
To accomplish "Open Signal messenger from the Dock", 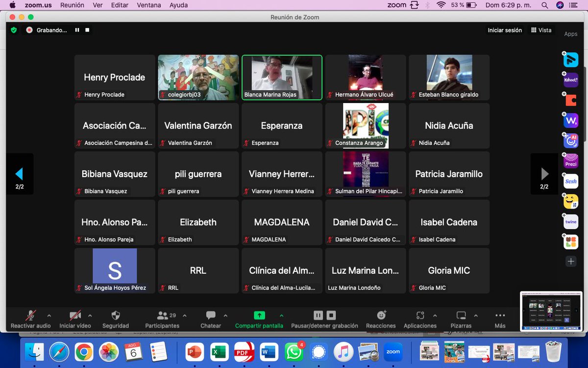I will [319, 352].
